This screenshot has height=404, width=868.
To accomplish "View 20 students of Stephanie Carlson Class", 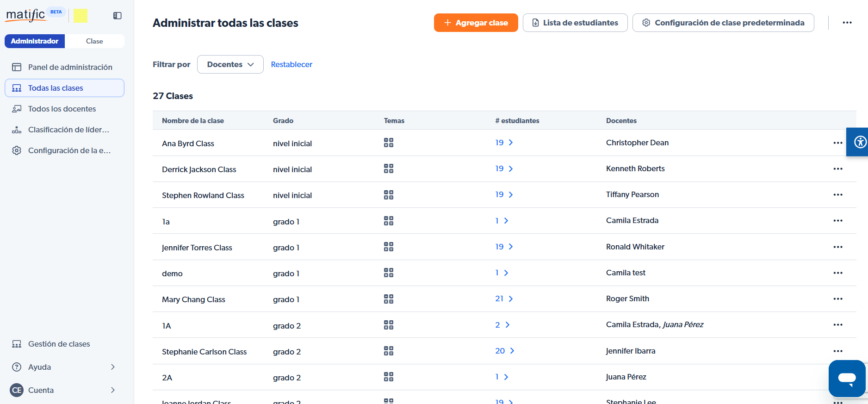I will coord(504,351).
